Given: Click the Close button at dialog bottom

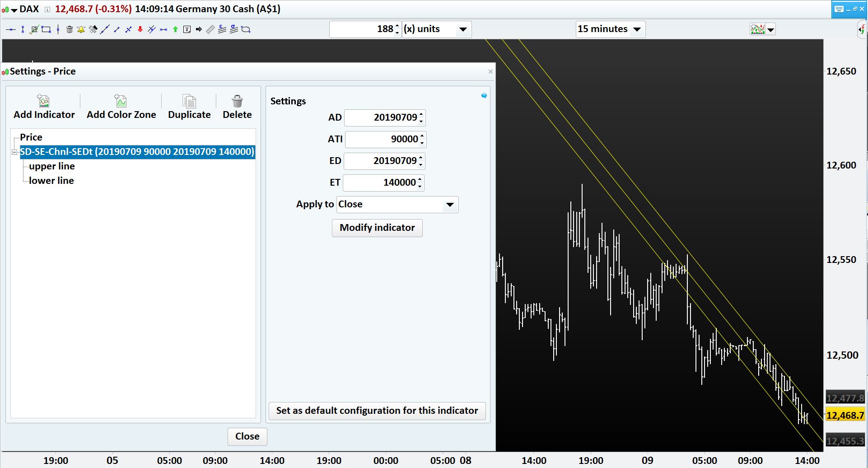Looking at the screenshot, I should pyautogui.click(x=247, y=437).
